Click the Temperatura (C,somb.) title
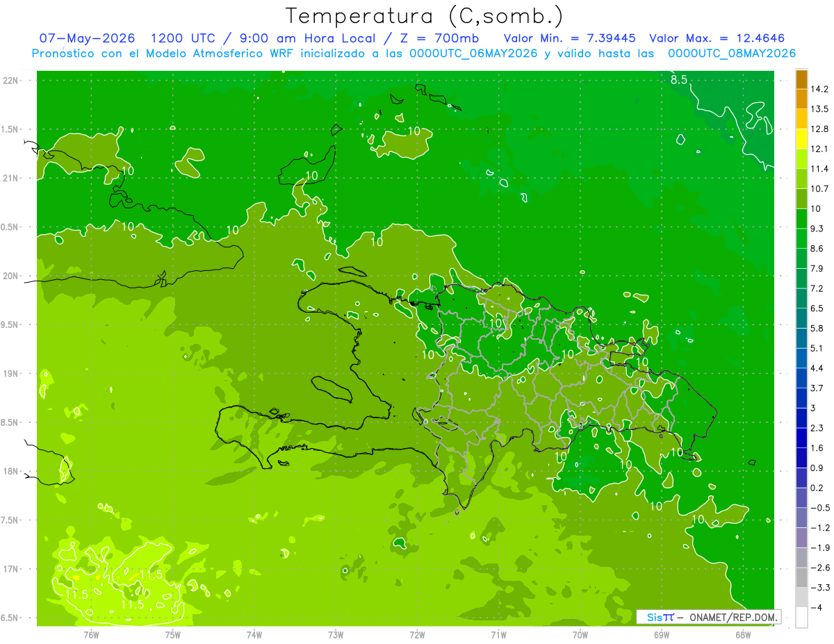Viewport: 834px width, 644px height. point(425,15)
